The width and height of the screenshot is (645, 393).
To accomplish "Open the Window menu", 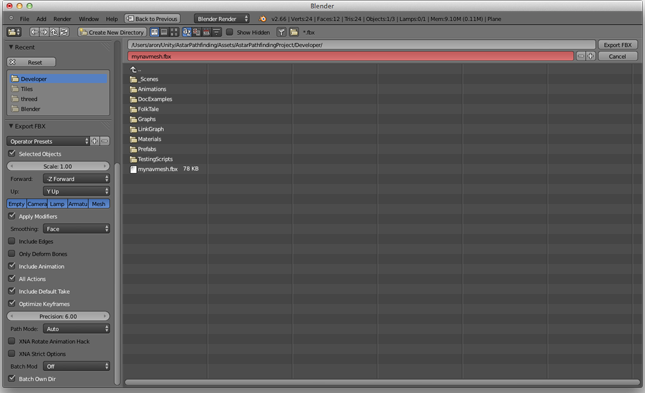I will point(88,19).
